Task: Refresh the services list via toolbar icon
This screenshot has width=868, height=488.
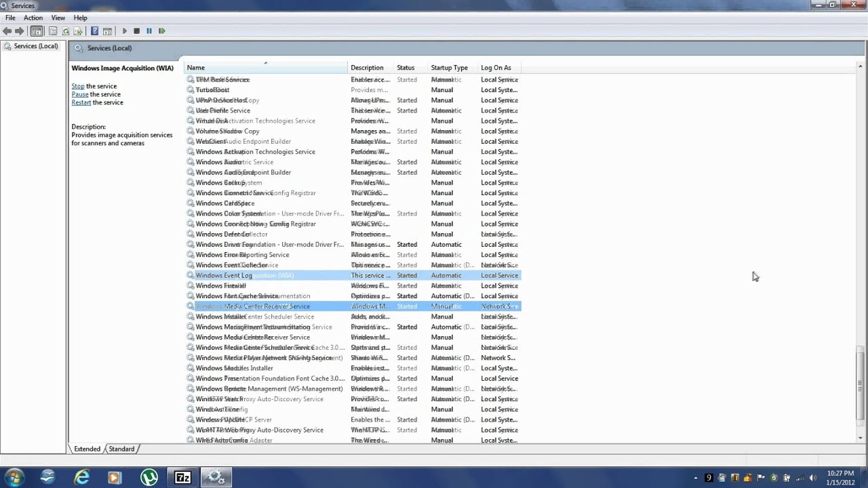Action: point(66,31)
